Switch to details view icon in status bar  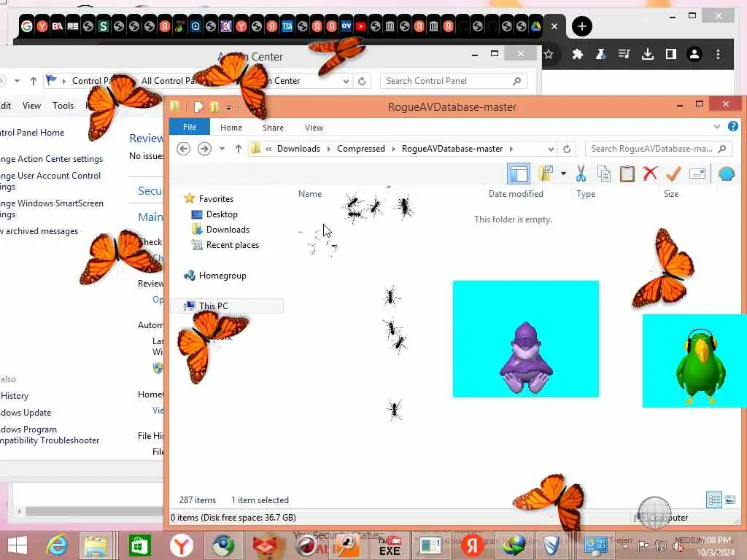click(713, 499)
